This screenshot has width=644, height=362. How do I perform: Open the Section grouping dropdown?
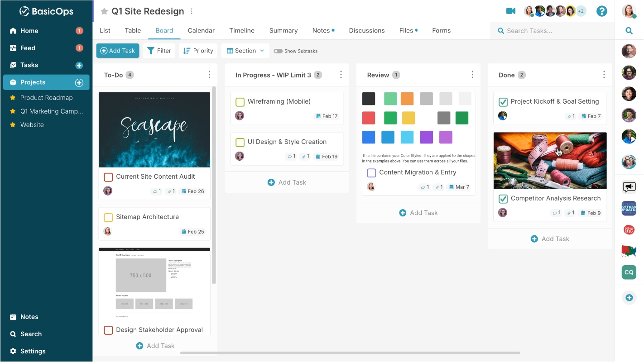pyautogui.click(x=245, y=51)
